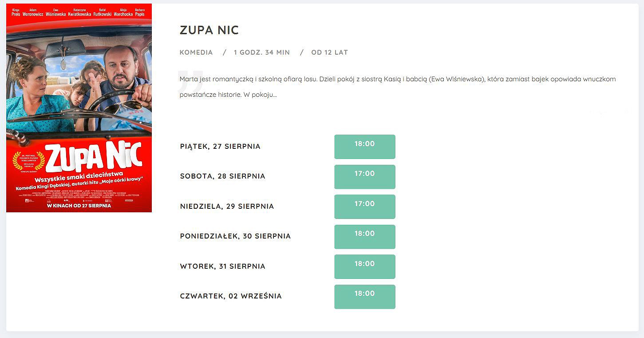Select the 18:00 showtime on Friday 27 Sierpnia
The image size is (644, 338).
364,147
